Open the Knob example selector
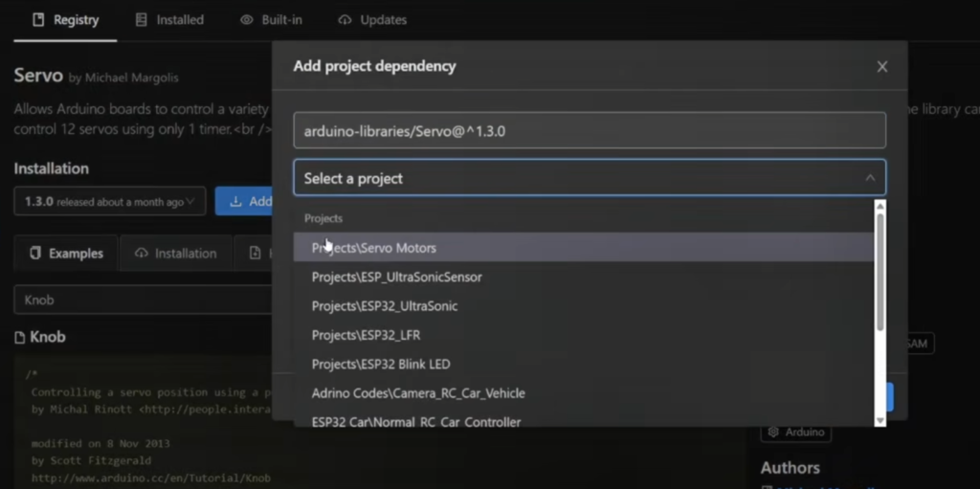 tap(143, 300)
